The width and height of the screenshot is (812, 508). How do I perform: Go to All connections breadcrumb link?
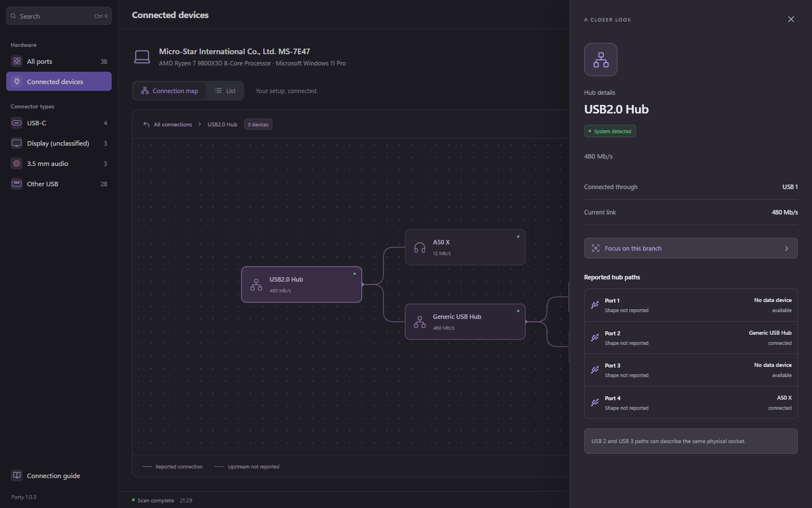(x=173, y=124)
